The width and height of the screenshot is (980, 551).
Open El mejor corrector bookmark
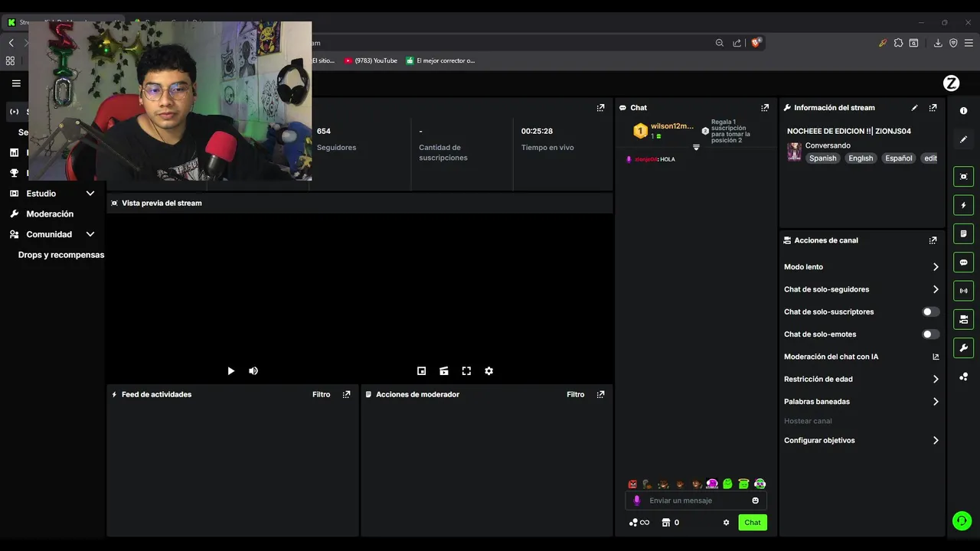point(441,60)
